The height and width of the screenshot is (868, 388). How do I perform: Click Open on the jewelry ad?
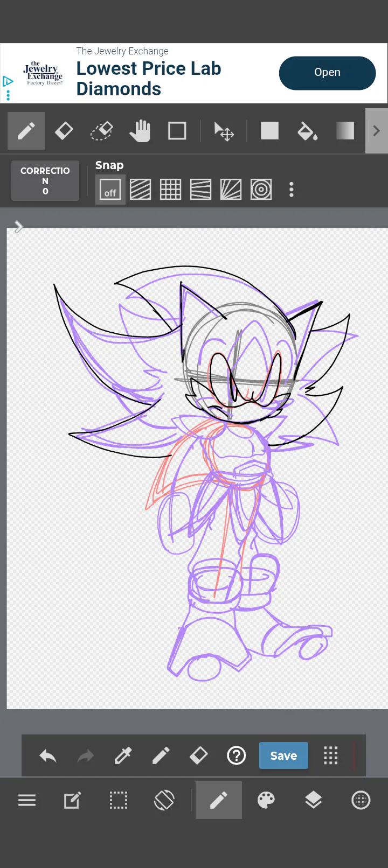click(328, 73)
